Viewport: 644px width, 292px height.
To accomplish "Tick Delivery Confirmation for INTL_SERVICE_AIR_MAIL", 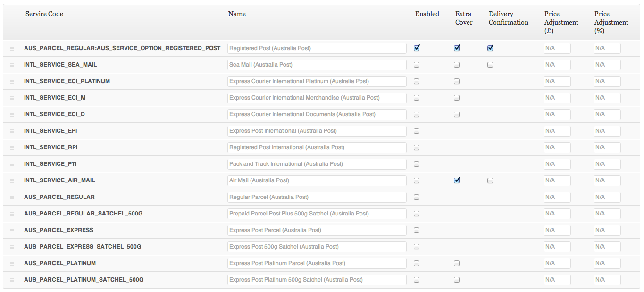I will (490, 180).
